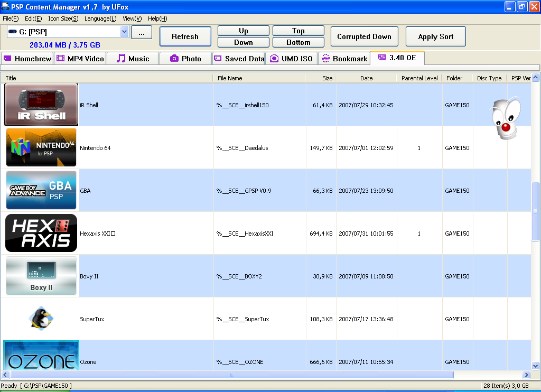
Task: Select the Game Boy Advance PSP icon
Action: [41, 190]
